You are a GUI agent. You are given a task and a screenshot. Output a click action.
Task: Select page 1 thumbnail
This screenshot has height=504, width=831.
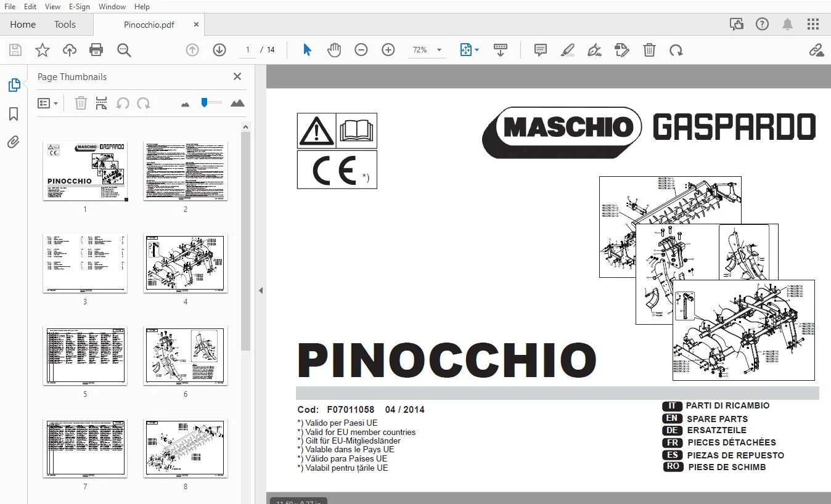coord(85,171)
